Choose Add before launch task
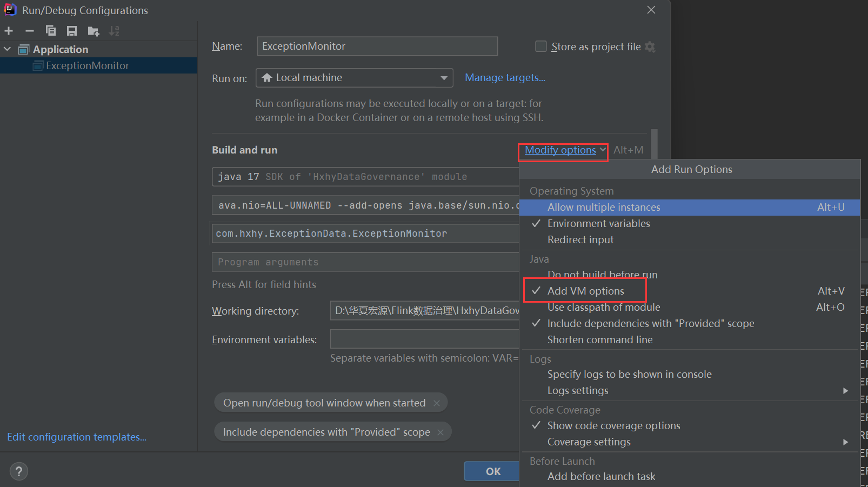Screen dimensions: 868x487 pos(601,476)
